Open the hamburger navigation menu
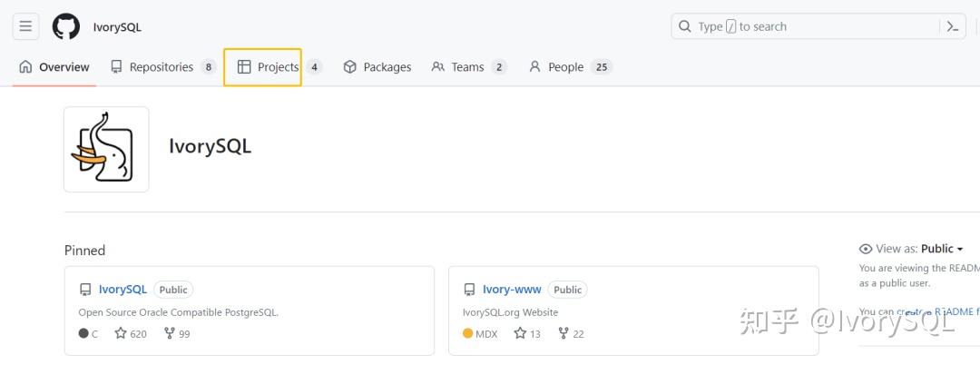The height and width of the screenshot is (365, 980). pos(25,26)
